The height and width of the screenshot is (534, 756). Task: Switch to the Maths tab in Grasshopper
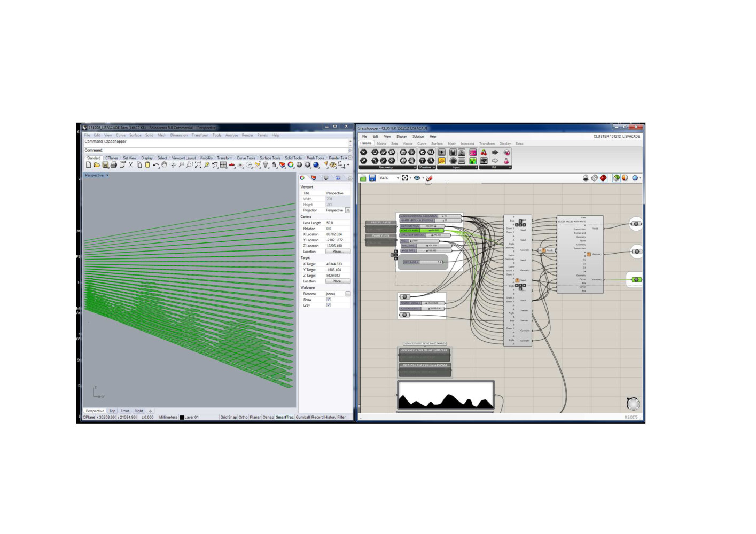[381, 144]
